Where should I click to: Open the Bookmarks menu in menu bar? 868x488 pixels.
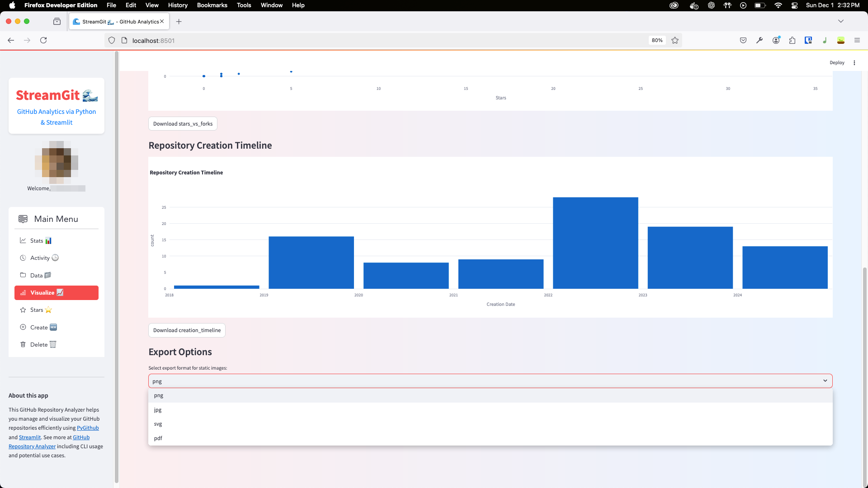[x=212, y=5]
